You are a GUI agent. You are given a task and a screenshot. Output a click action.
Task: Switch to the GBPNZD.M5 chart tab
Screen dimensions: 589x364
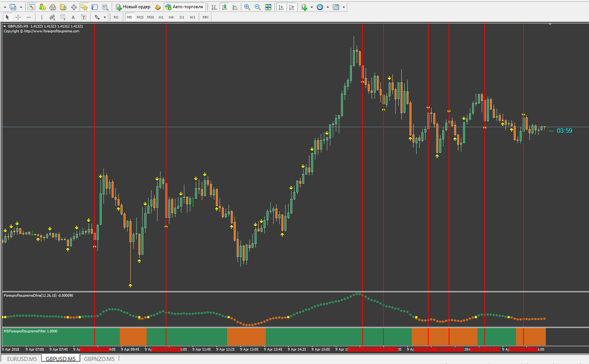[x=99, y=359]
